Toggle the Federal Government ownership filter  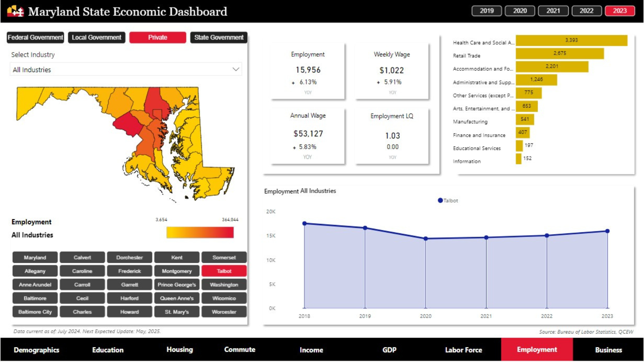pos(35,38)
